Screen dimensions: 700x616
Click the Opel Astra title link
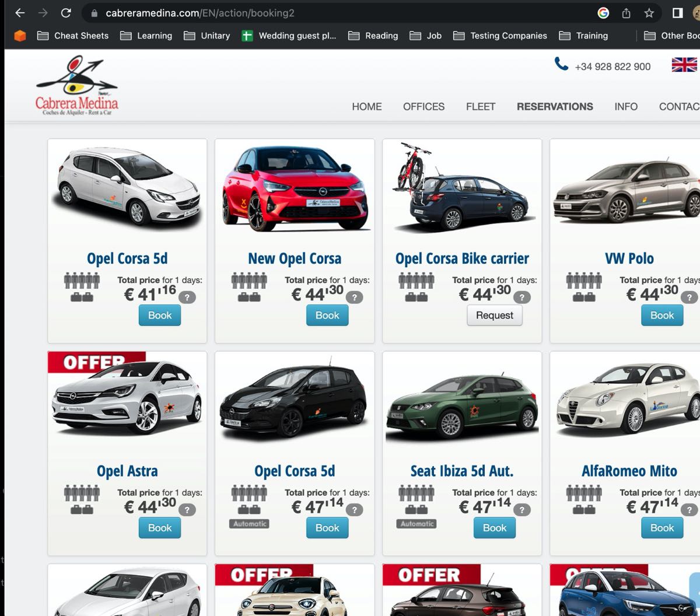(x=127, y=471)
